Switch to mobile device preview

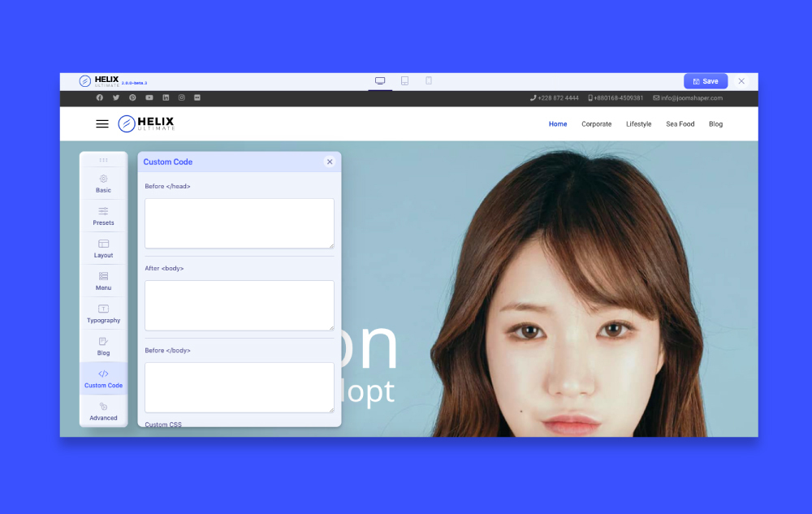pos(429,80)
